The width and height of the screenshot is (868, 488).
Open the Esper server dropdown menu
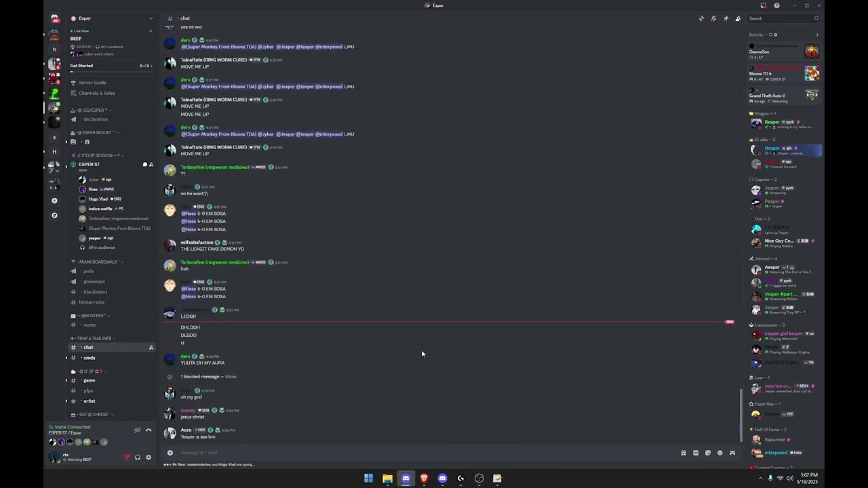pos(113,18)
